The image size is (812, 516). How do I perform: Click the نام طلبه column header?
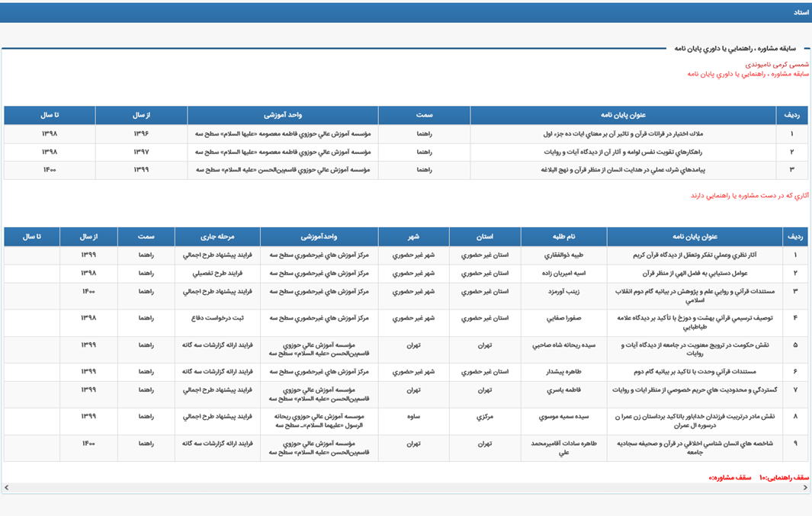click(x=564, y=237)
